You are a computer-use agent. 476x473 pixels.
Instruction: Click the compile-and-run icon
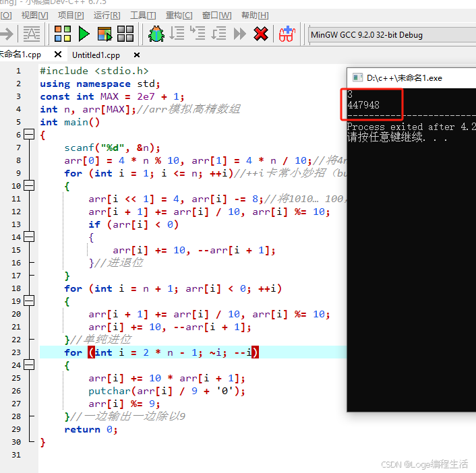tap(105, 34)
